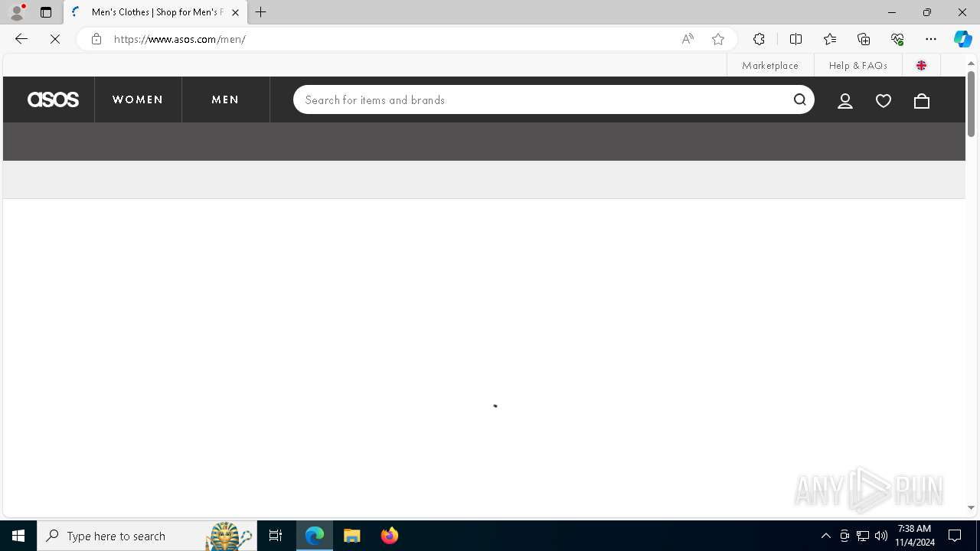The height and width of the screenshot is (551, 980).
Task: Open the network status tray icon
Action: click(x=863, y=536)
